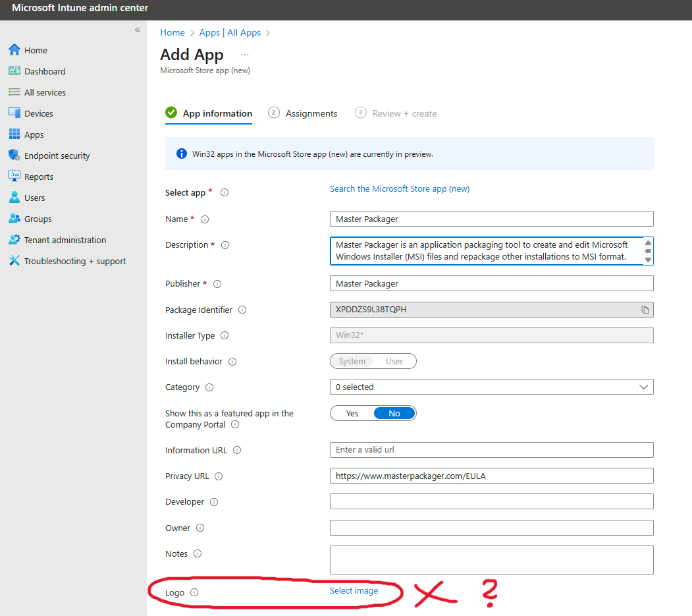Image resolution: width=692 pixels, height=616 pixels.
Task: Show info tooltip for Developer field
Action: tap(214, 502)
